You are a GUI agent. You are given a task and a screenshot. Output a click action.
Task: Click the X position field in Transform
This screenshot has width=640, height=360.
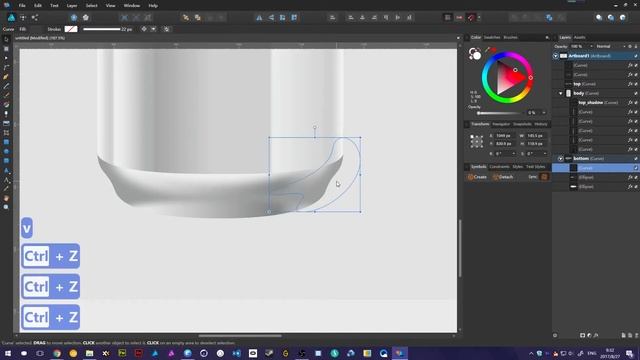click(505, 136)
